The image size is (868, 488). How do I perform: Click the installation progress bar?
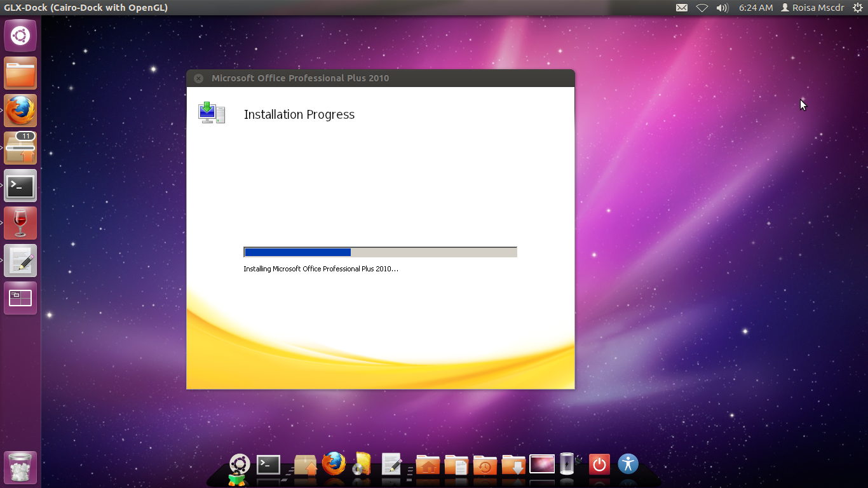pos(380,252)
